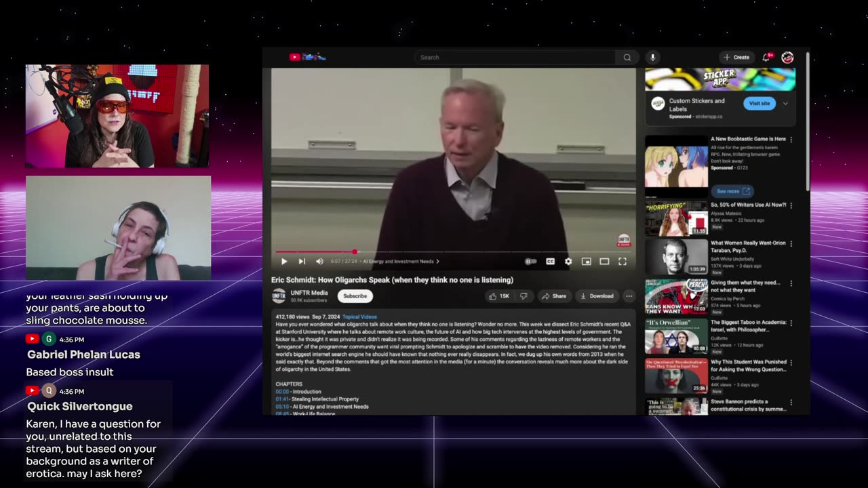Click the YouTube search field
This screenshot has width=868, height=488.
coord(514,58)
